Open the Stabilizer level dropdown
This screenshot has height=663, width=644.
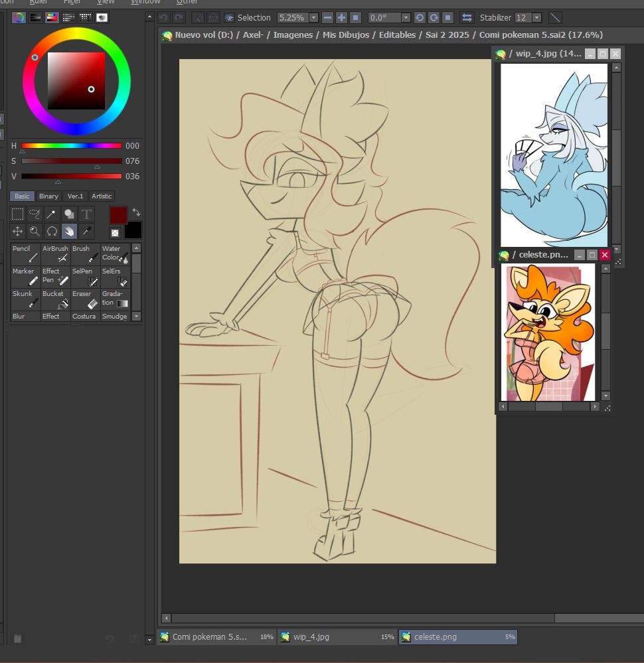tap(536, 18)
